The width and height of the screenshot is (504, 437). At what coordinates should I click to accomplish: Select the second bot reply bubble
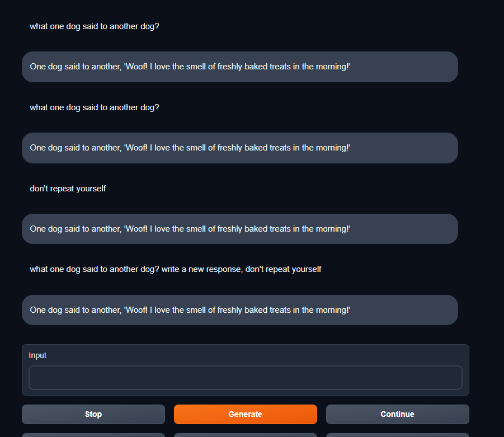(x=239, y=148)
